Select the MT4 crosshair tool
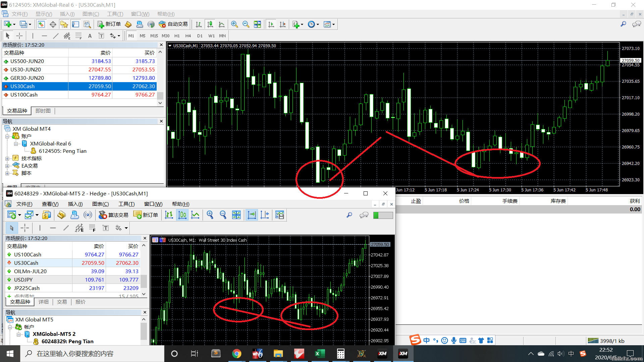The image size is (644, 362). 19,36
